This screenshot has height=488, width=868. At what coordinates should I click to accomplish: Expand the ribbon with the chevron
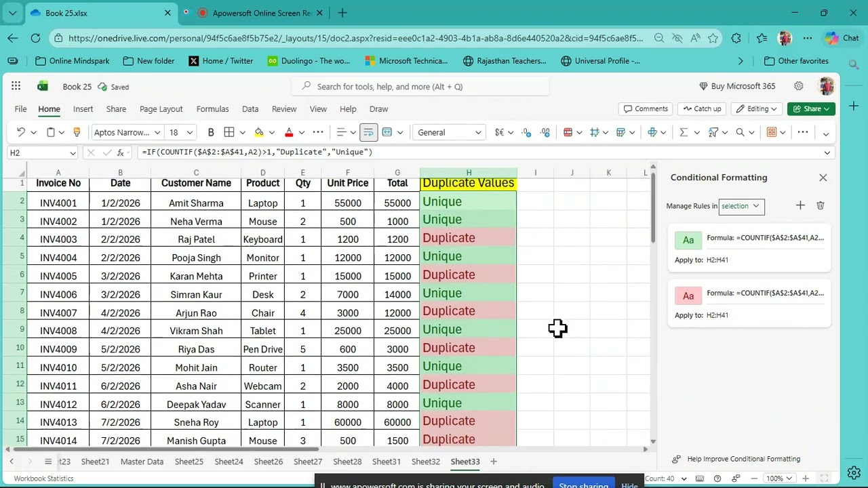tap(826, 134)
